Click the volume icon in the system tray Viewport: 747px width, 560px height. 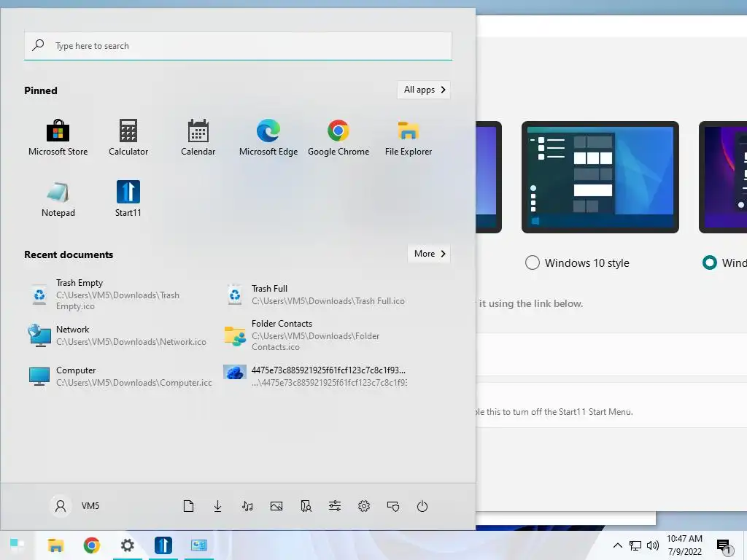point(653,545)
